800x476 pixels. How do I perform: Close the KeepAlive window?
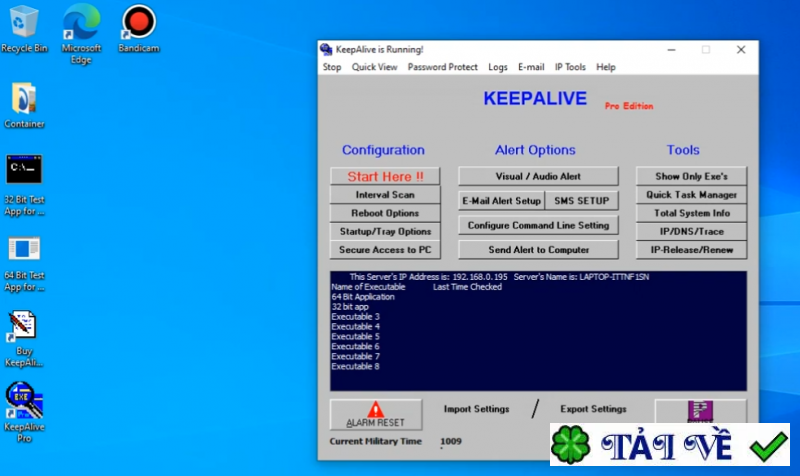(x=741, y=49)
